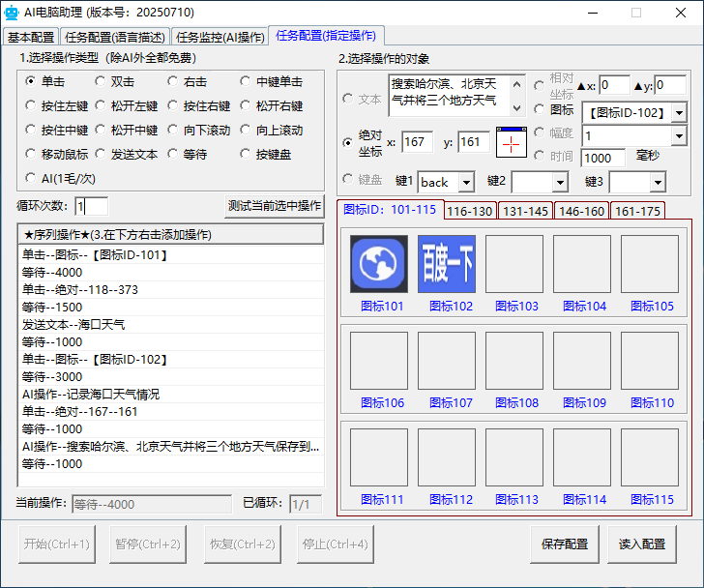Image resolution: width=704 pixels, height=588 pixels.
Task: Click the 百度一下 icon thumbnail
Action: coord(446,264)
